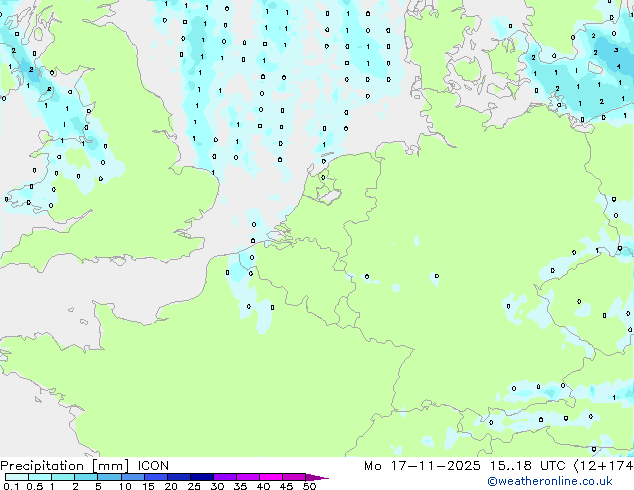Viewport: 634px width, 490px height.
Task: Click the '45' legend label
Action: (x=286, y=486)
